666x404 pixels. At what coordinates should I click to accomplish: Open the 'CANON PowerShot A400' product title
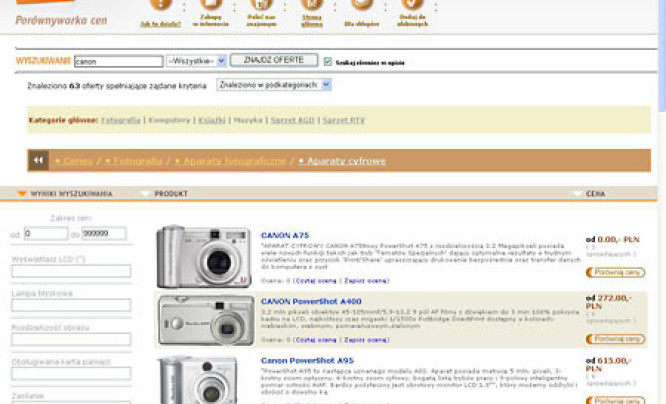click(x=311, y=301)
